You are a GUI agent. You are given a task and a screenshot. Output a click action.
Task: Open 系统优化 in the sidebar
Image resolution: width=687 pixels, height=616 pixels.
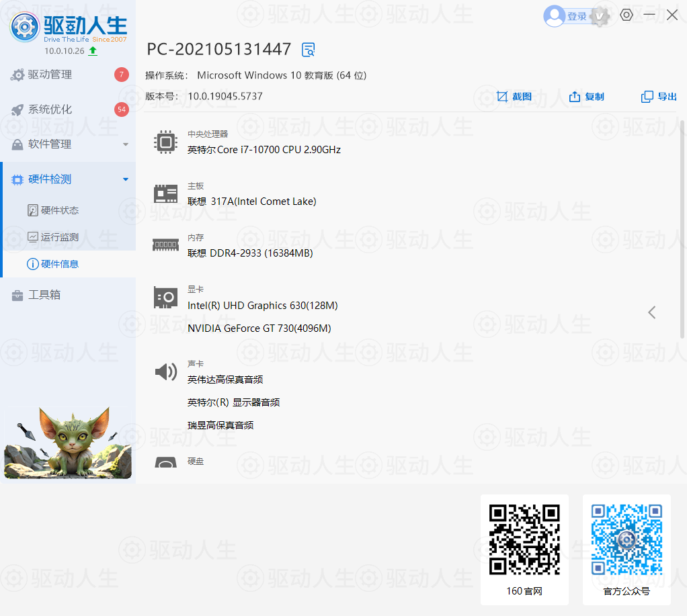tap(50, 109)
